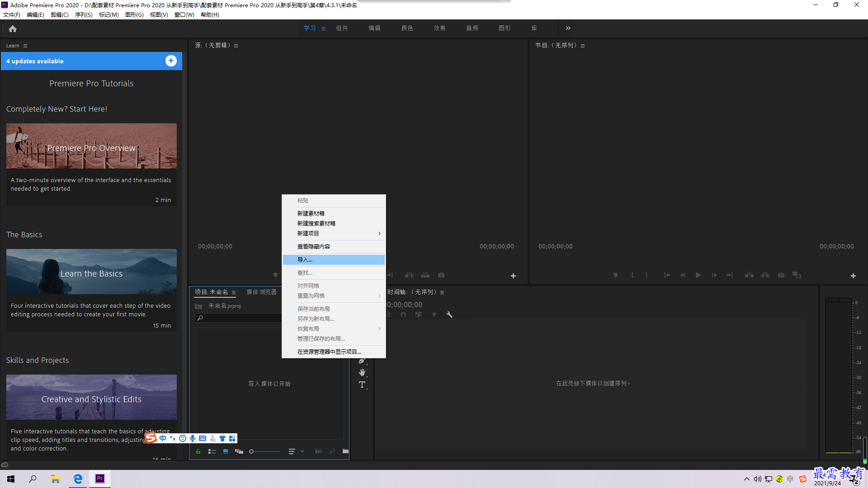Choose 导入... from the context menu
Image resolution: width=868 pixels, height=488 pixels.
click(x=334, y=260)
